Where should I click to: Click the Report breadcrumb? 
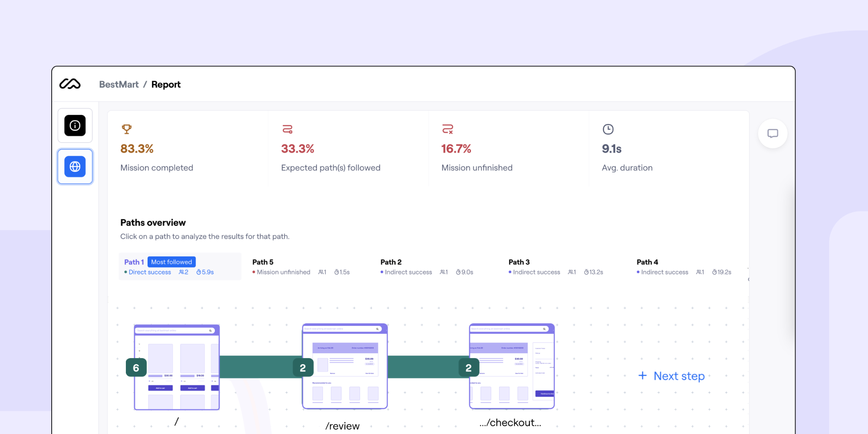(166, 84)
